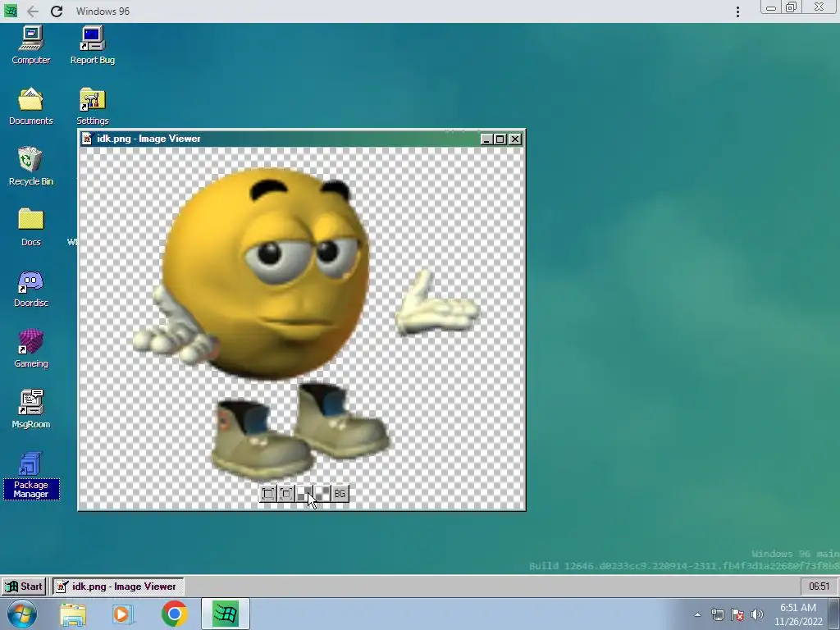
Task: Close the idk.png Image Viewer window
Action: [515, 139]
